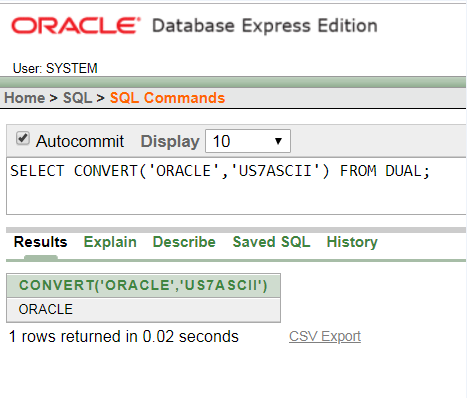Go to Home breadcrumb link
The width and height of the screenshot is (467, 398).
click(24, 98)
